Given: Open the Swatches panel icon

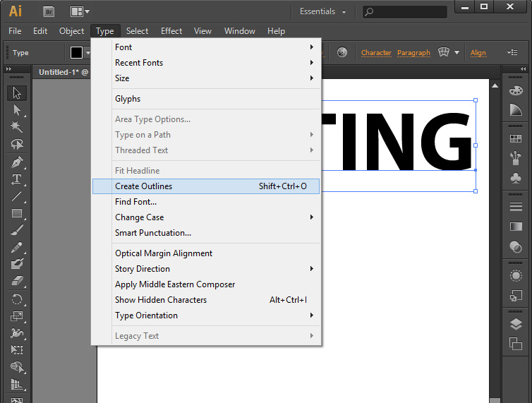Looking at the screenshot, I should click(x=516, y=138).
